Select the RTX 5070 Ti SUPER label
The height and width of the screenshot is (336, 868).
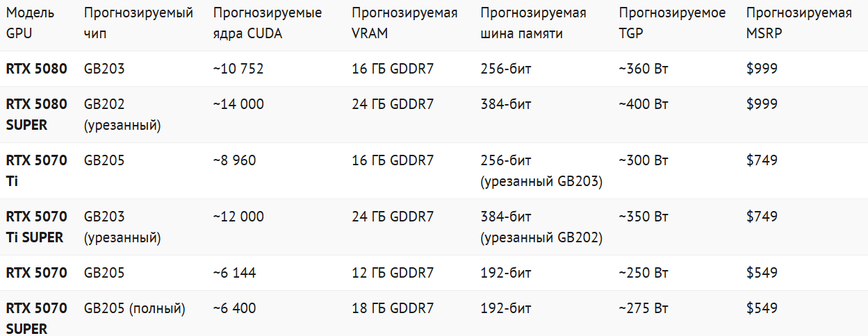pos(37,227)
